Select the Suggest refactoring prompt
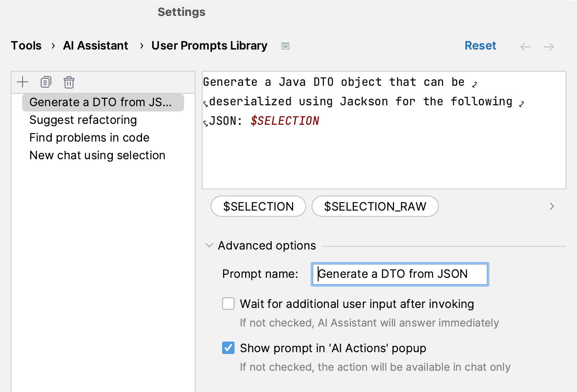 [x=83, y=120]
